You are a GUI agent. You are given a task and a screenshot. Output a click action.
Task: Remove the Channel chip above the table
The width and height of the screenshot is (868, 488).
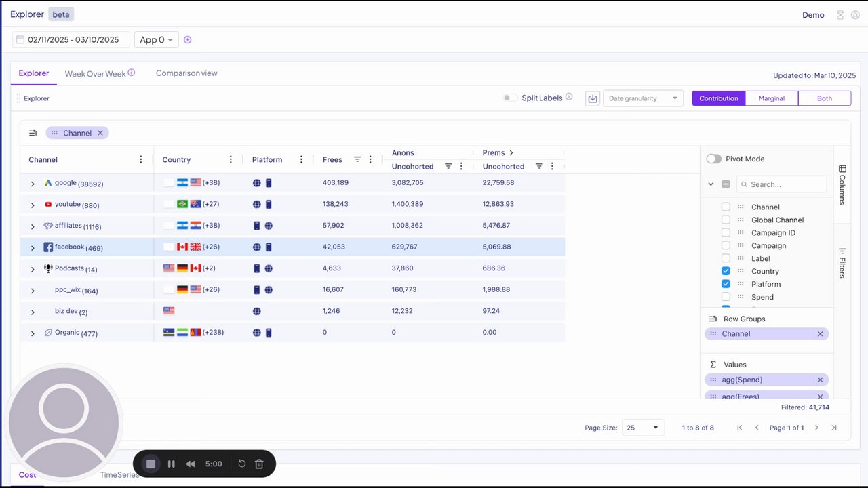100,133
